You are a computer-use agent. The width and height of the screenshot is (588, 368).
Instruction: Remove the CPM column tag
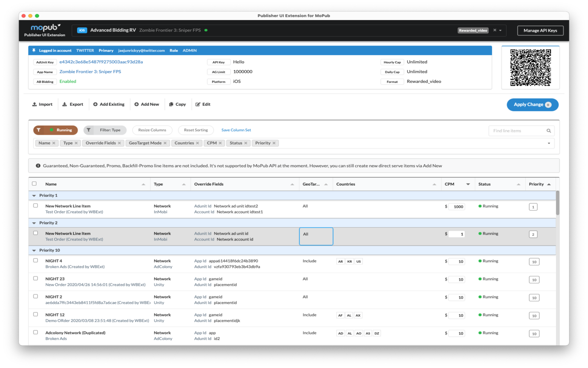click(220, 143)
